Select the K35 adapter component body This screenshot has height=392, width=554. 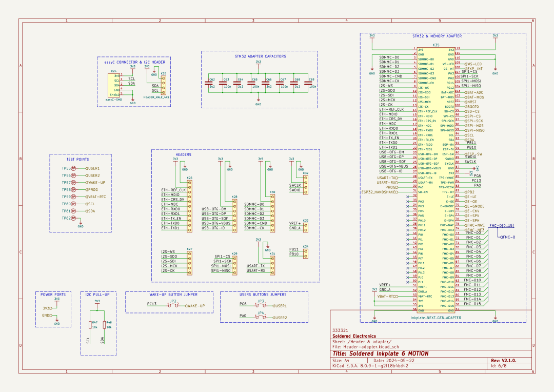click(x=436, y=180)
